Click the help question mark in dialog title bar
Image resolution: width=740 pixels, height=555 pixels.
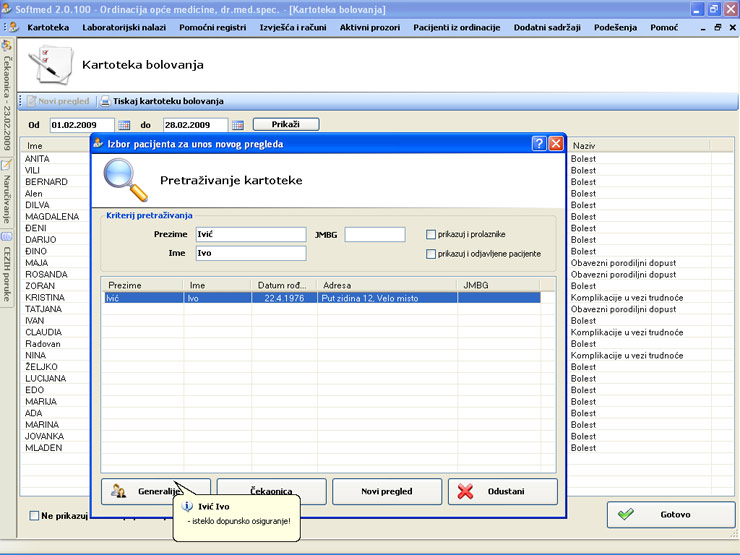coord(538,144)
